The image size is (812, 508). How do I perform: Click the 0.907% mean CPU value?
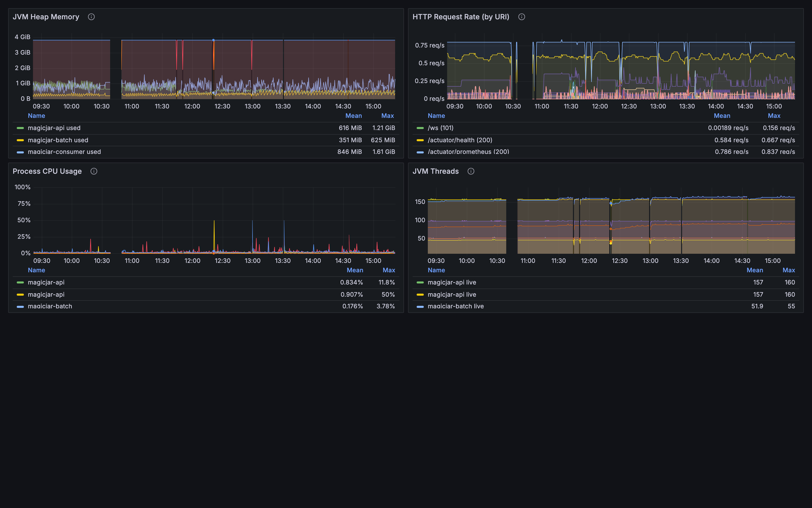click(352, 295)
